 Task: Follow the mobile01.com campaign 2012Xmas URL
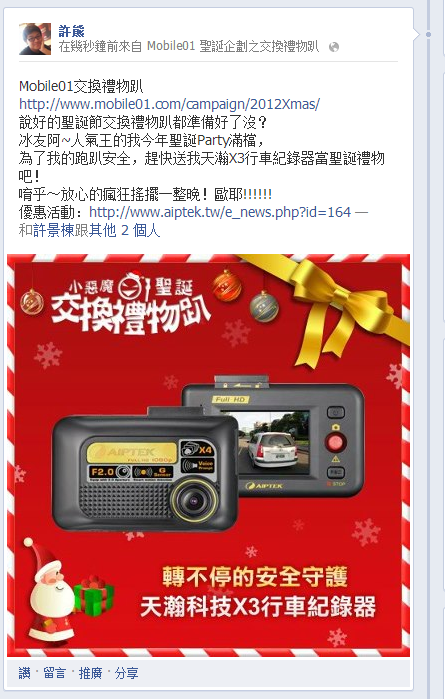point(169,104)
